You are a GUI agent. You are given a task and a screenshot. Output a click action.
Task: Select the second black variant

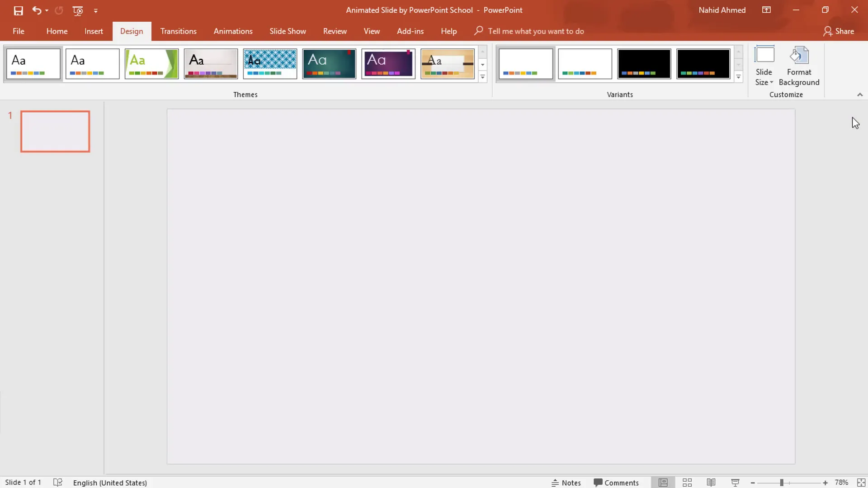pos(703,64)
